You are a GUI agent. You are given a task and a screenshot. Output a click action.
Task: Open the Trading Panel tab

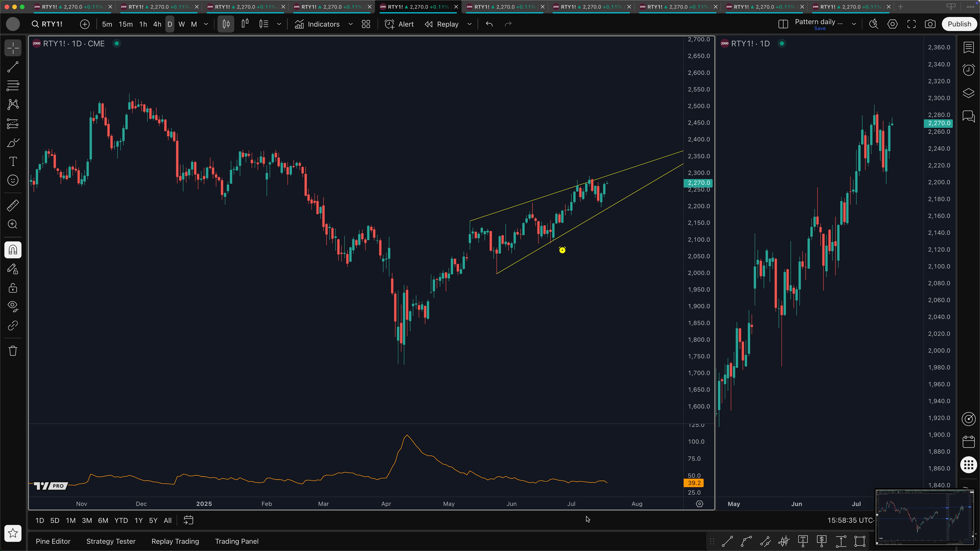click(x=237, y=542)
